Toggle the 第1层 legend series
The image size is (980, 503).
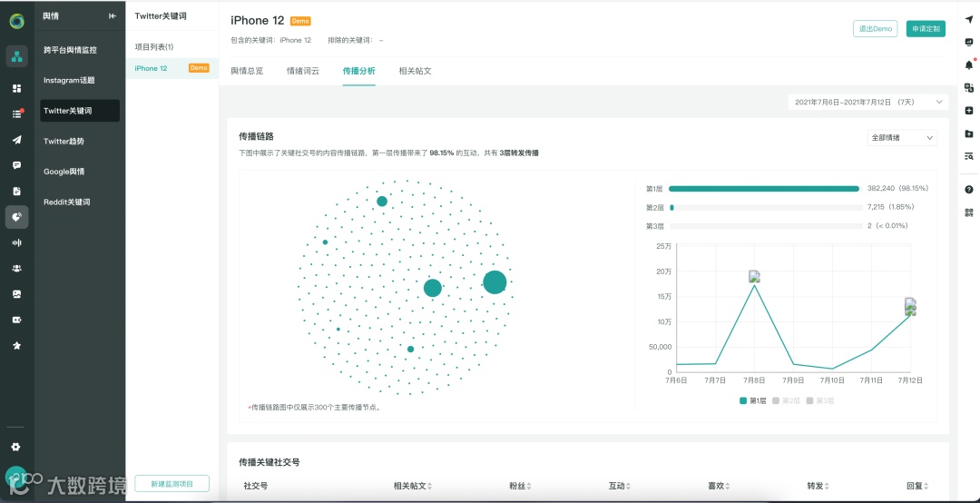(752, 400)
